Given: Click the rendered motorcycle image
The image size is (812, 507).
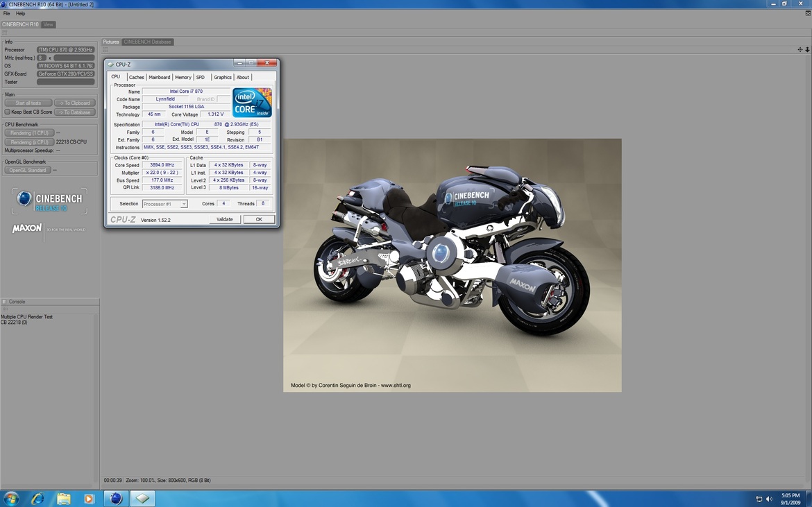Looking at the screenshot, I should [x=452, y=265].
